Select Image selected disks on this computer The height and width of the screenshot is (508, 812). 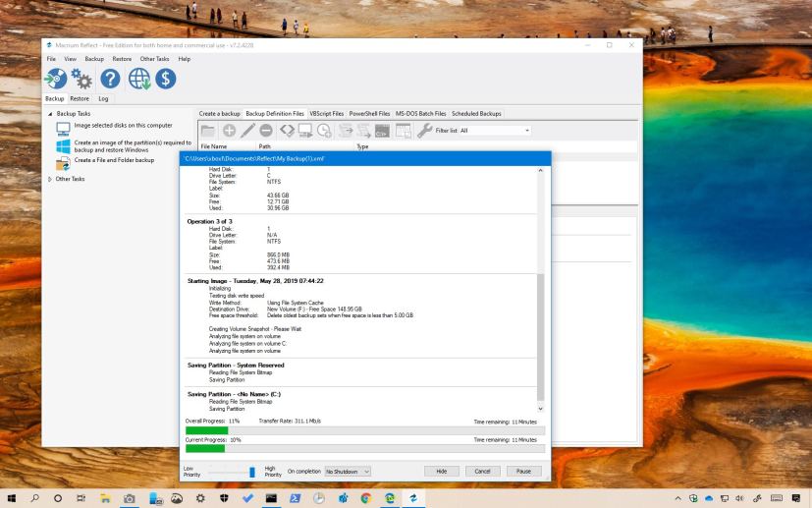[x=123, y=126]
